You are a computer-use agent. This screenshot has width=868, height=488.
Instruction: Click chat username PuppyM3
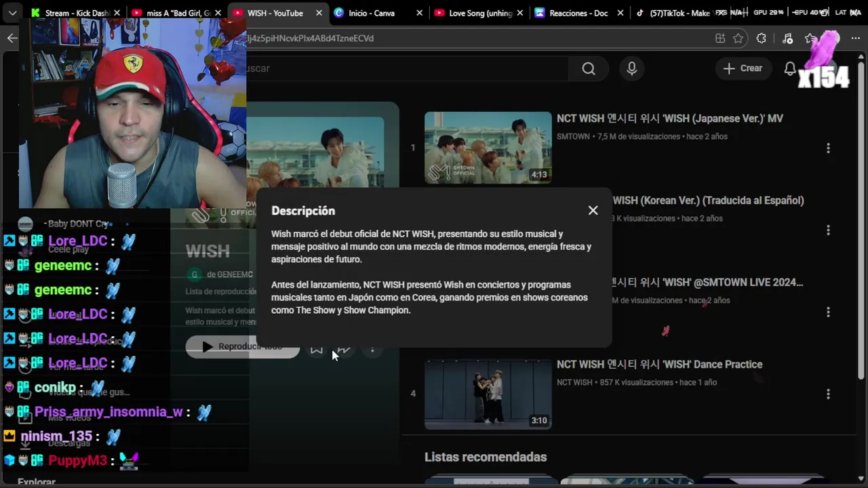[78, 461]
